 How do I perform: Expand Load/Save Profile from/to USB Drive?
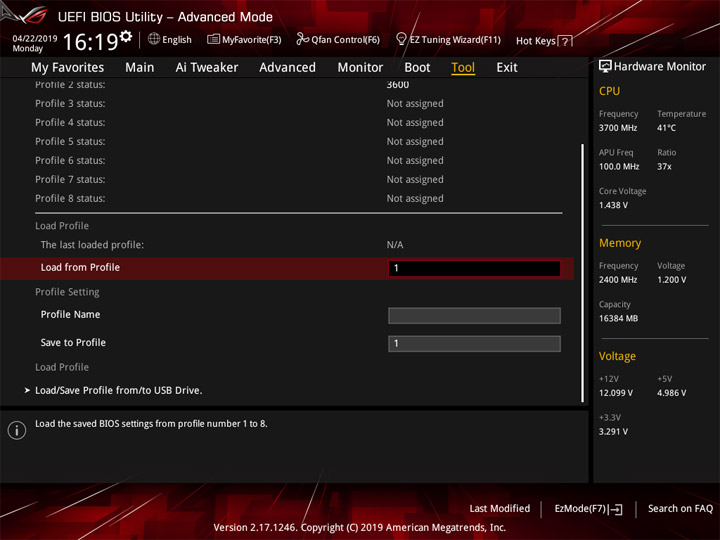point(118,390)
